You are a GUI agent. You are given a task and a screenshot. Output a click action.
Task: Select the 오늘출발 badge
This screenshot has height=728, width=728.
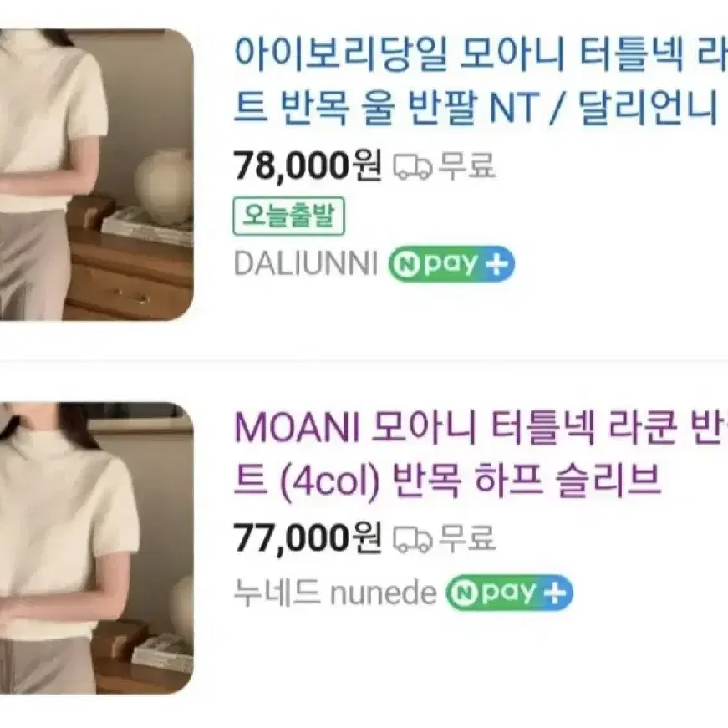289,216
